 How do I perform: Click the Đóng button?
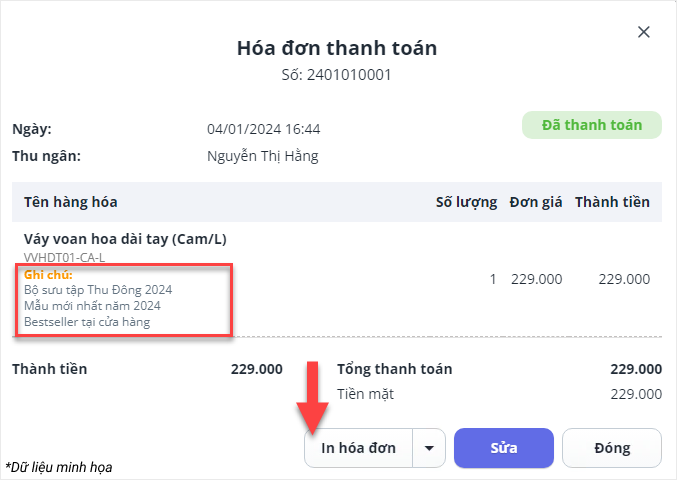point(611,448)
